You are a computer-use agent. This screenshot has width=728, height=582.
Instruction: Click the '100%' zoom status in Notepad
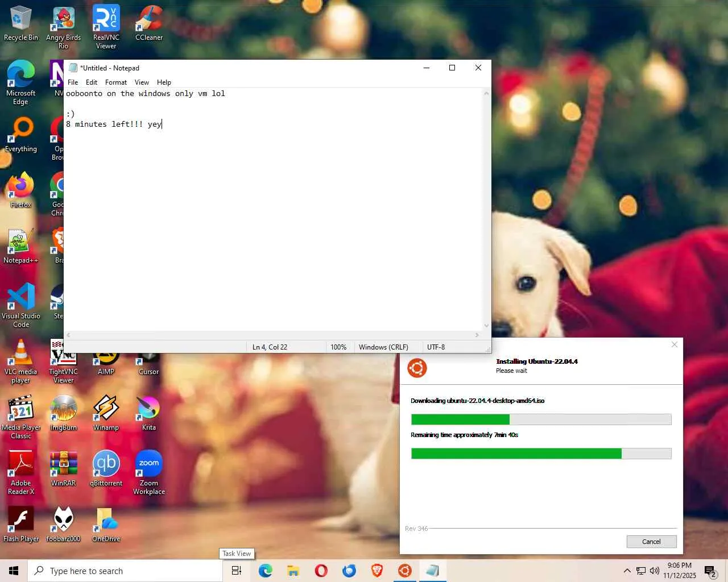pos(338,347)
